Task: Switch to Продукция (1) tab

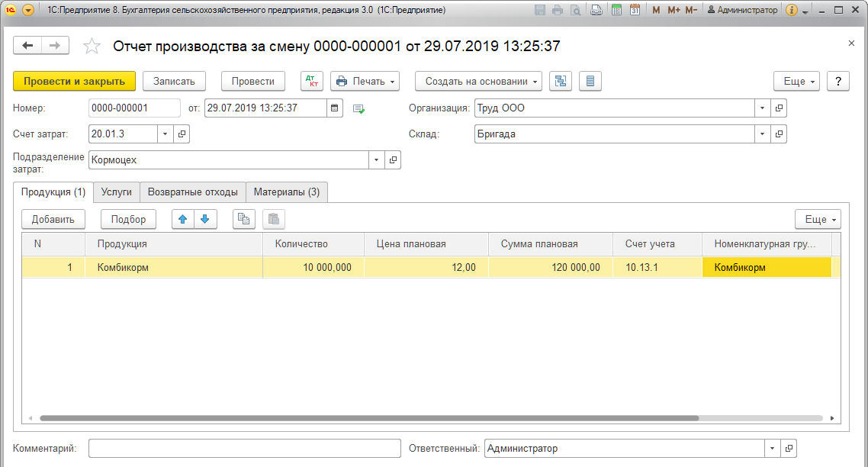Action: 53,192
